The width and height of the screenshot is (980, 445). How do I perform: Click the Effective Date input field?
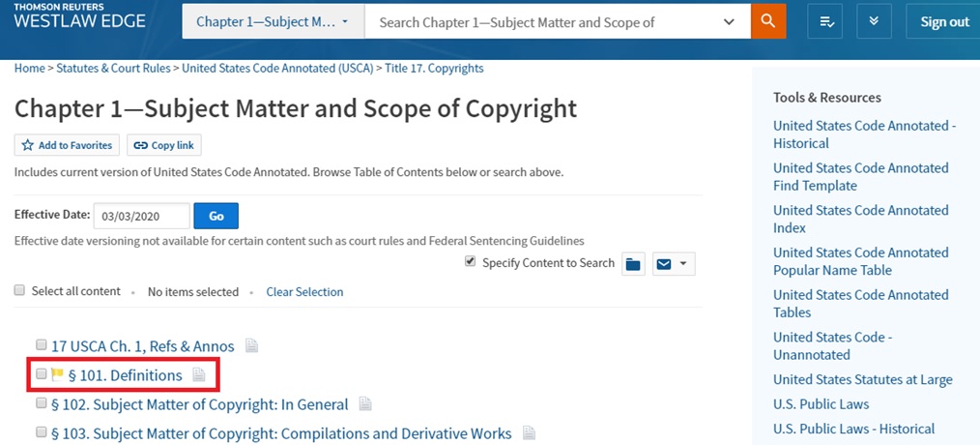[140, 216]
